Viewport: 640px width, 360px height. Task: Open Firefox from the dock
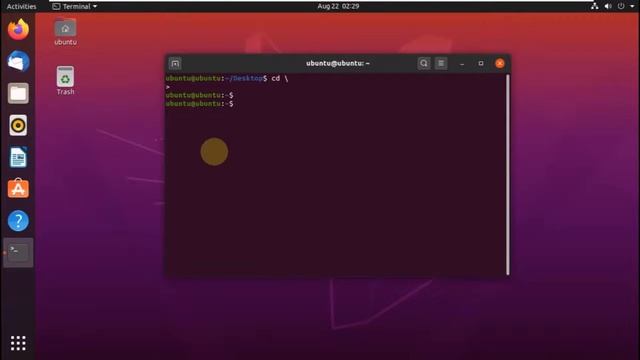(x=18, y=29)
